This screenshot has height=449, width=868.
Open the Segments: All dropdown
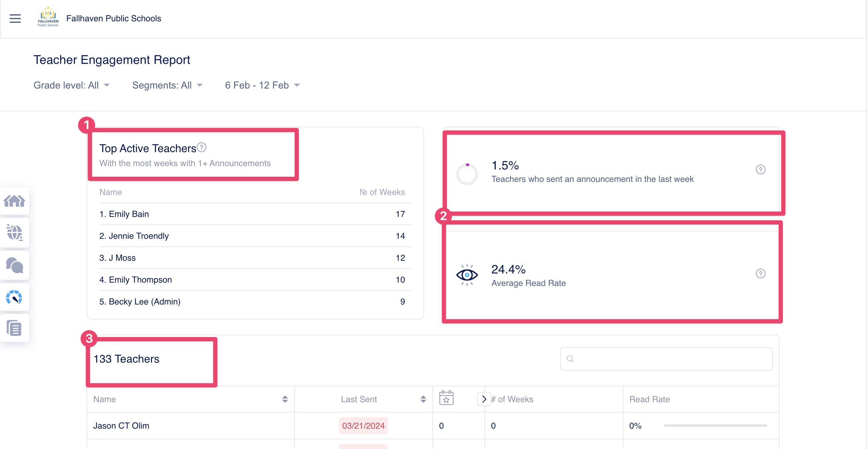tap(167, 85)
